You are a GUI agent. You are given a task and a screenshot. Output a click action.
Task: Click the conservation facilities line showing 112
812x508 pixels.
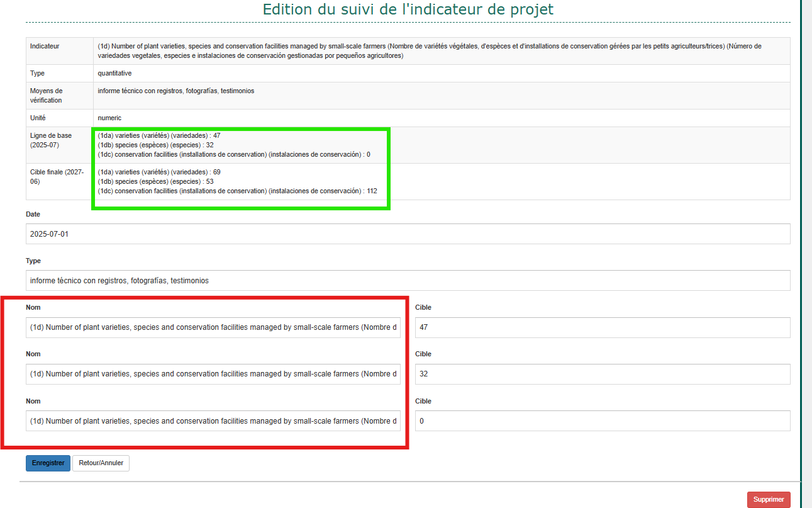(237, 191)
